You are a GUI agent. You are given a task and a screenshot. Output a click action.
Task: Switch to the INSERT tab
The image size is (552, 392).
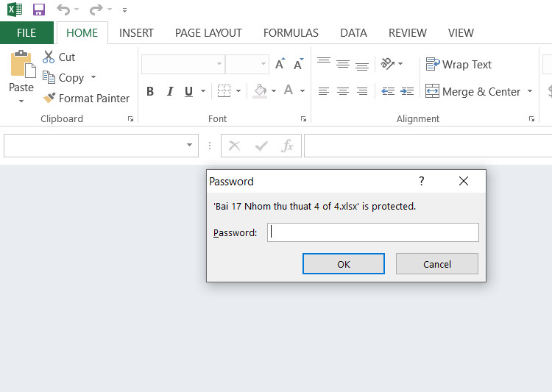(x=136, y=32)
